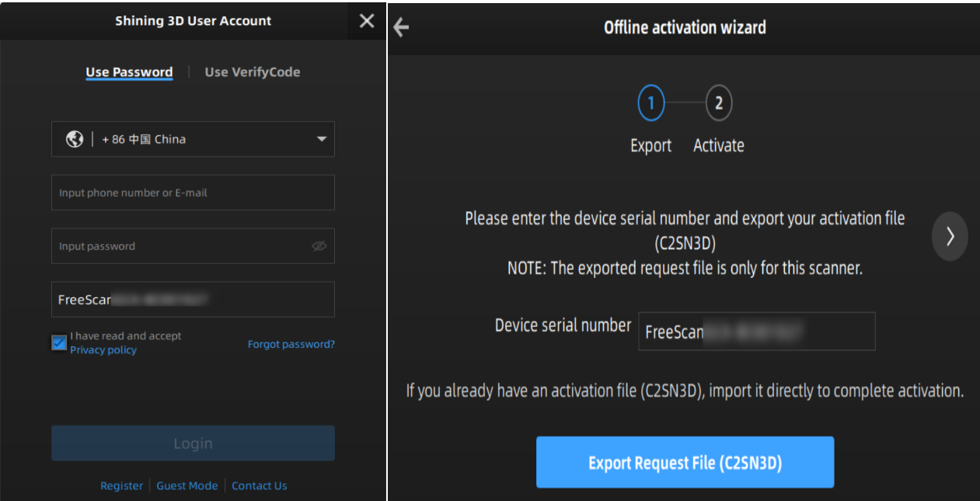Close the Shining 3D User Account dialog

(x=367, y=21)
